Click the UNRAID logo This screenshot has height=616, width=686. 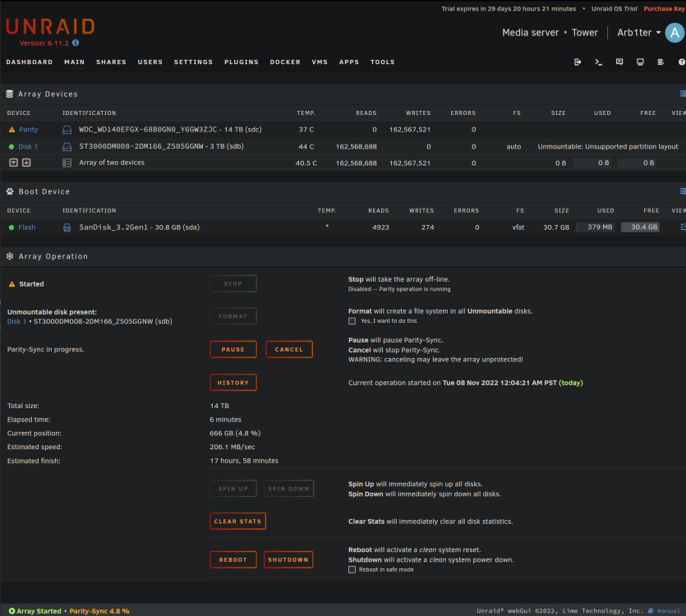(x=50, y=26)
